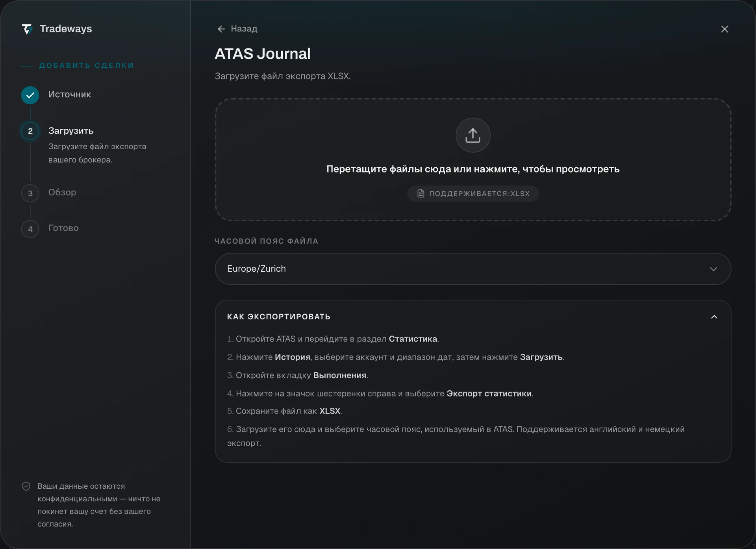Click the 'Перетащите файлы сюда' text
Image resolution: width=756 pixels, height=549 pixels.
tap(473, 169)
